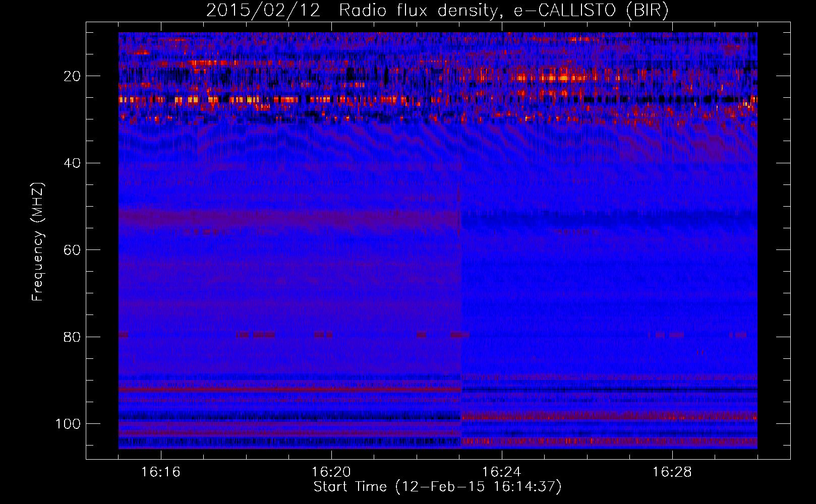This screenshot has width=816, height=504.
Task: Click the '16:20' time tick label
Action: tap(331, 472)
